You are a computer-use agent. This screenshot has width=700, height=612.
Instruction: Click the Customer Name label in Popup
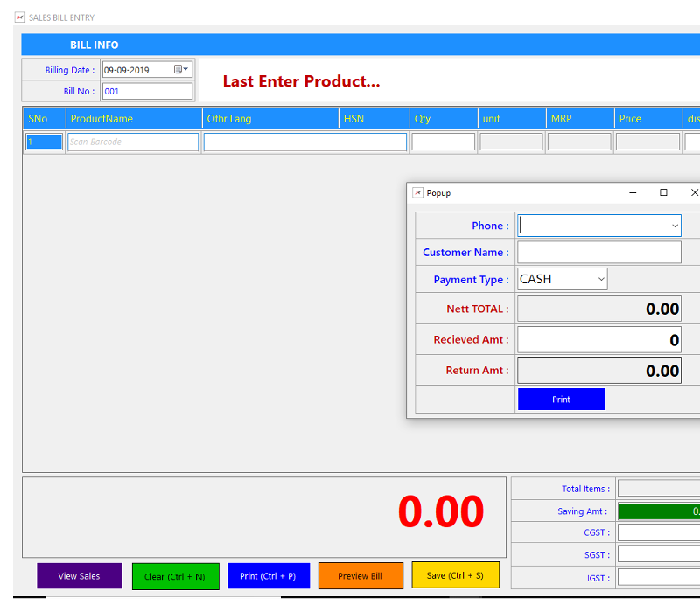pyautogui.click(x=465, y=252)
